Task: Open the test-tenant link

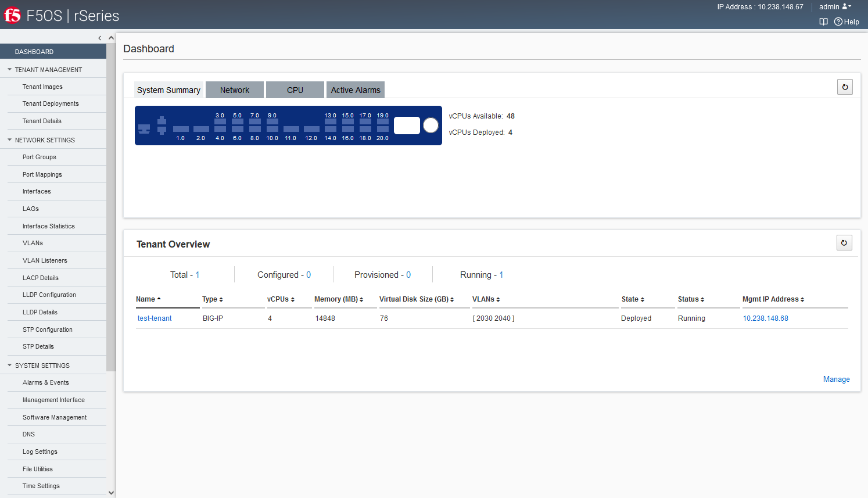Action: click(x=155, y=318)
